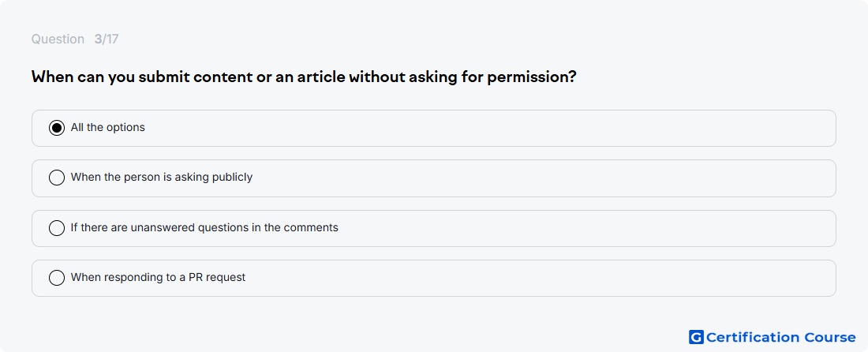Click the word 'Course' in the branding
The width and height of the screenshot is (868, 352).
pos(830,337)
